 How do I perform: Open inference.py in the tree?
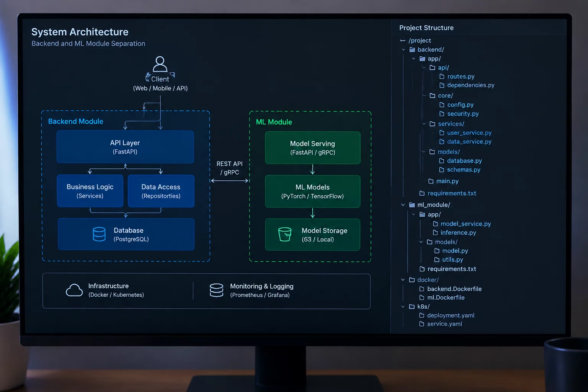coord(458,233)
